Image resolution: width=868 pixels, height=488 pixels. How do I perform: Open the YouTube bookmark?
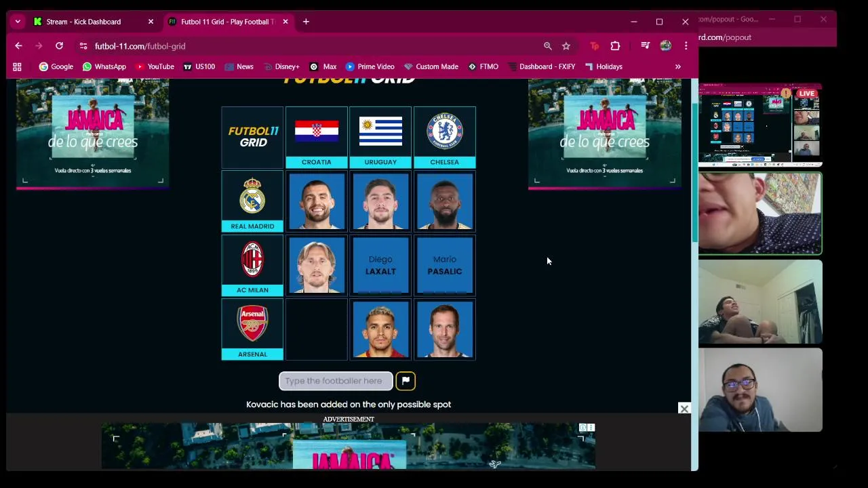click(155, 66)
